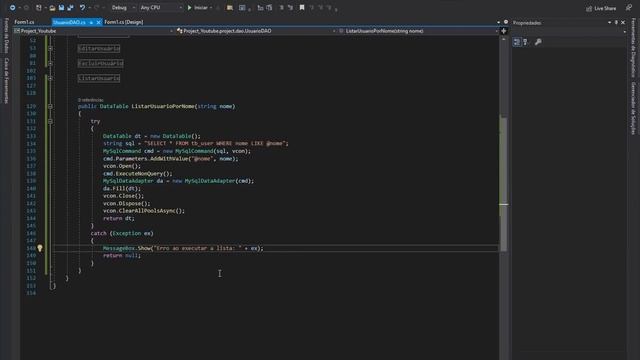Click the Navigate Backward arrow icon
The image size is (640, 360).
(13, 8)
